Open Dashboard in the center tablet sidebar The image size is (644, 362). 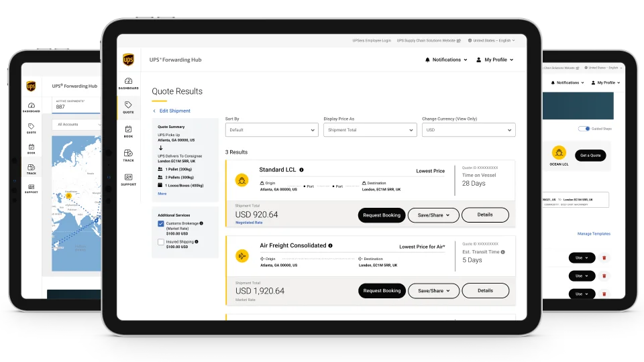[128, 83]
